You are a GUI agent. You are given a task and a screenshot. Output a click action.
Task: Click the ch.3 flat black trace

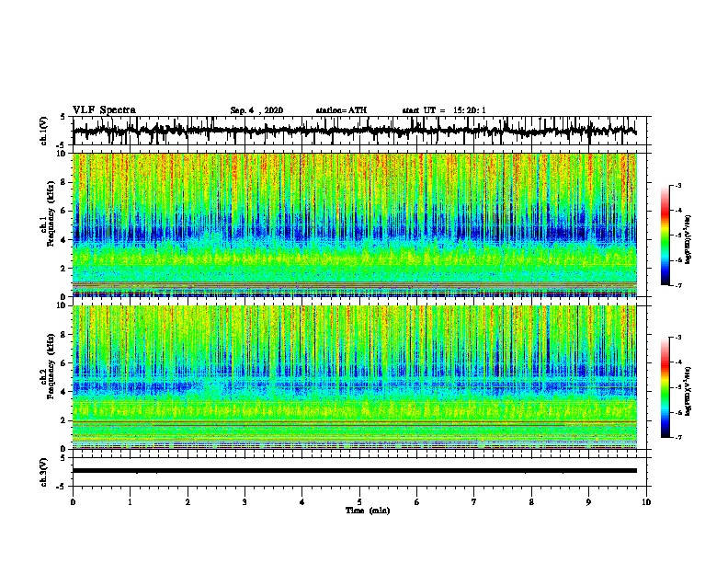pos(355,471)
